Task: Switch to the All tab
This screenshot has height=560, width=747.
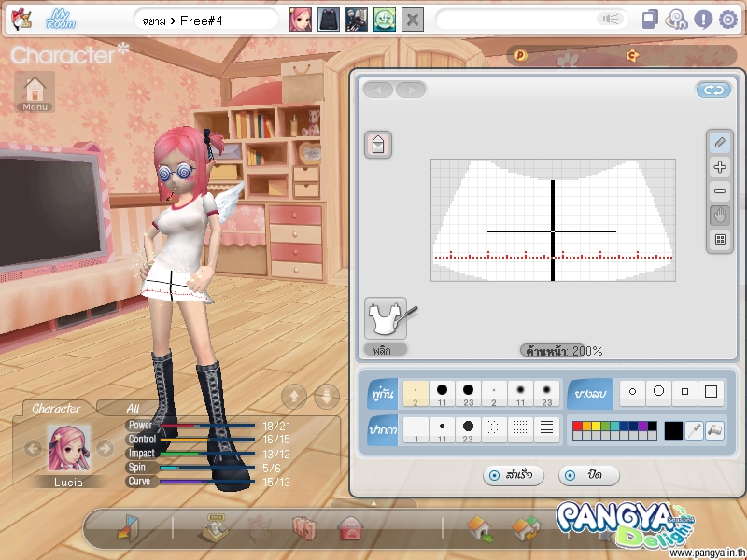Action: pyautogui.click(x=133, y=408)
